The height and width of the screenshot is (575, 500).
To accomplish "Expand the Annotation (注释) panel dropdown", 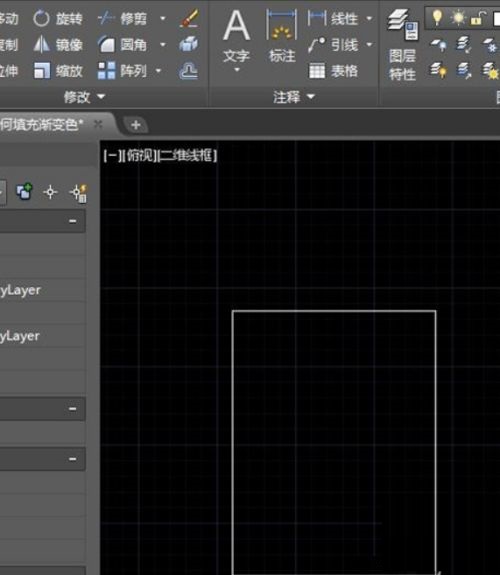I will click(294, 97).
